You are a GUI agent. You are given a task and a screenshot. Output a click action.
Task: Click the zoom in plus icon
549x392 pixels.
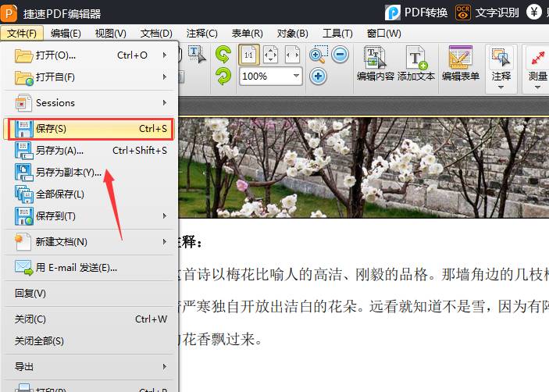(318, 76)
